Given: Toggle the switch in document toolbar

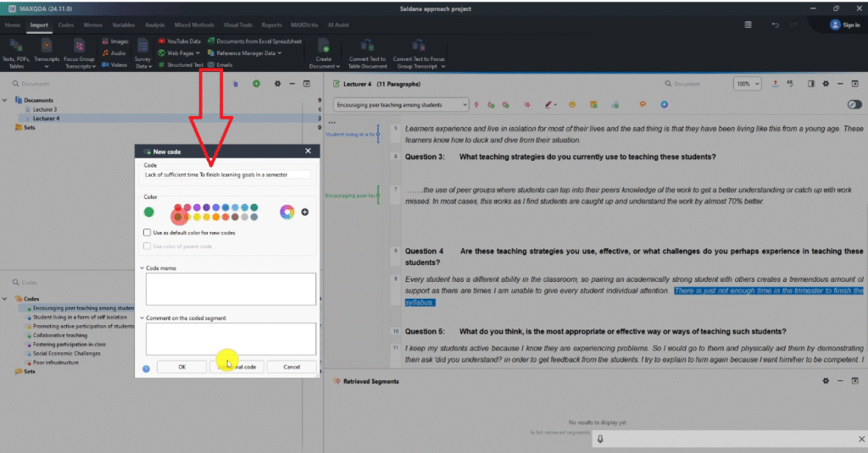Looking at the screenshot, I should point(854,104).
